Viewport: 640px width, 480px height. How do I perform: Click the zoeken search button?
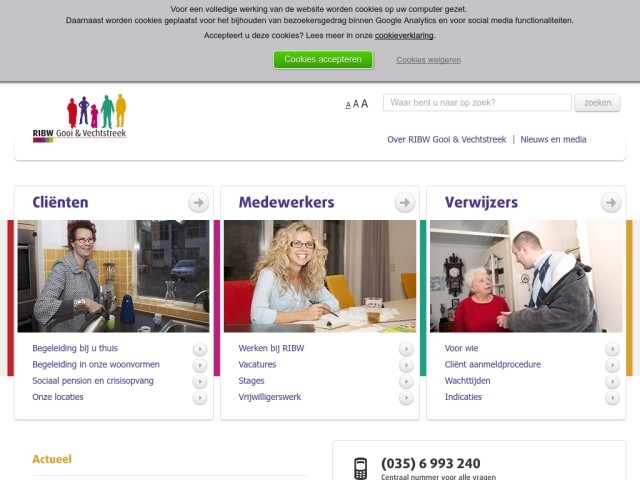[598, 103]
